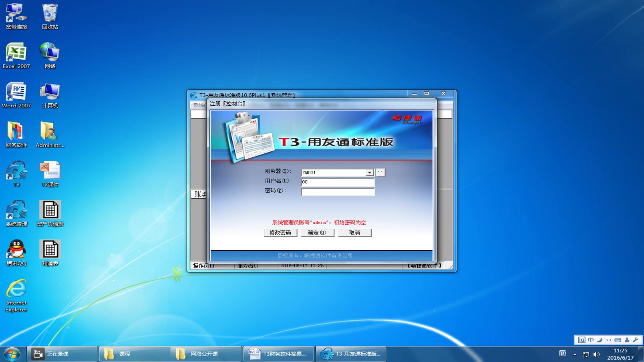Open the 宽带连接 desktop icon
Screen dimensions: 644x362
16,16
